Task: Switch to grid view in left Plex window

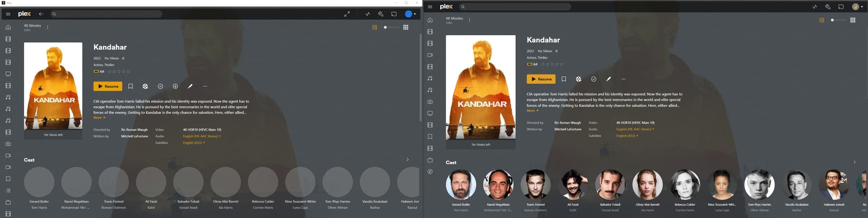Action: [406, 27]
